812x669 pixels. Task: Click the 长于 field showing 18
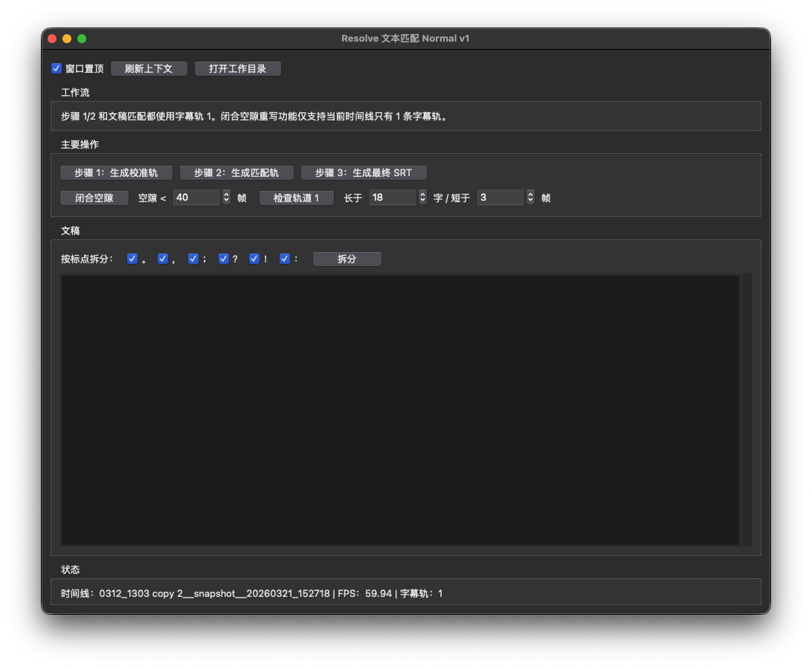[393, 198]
